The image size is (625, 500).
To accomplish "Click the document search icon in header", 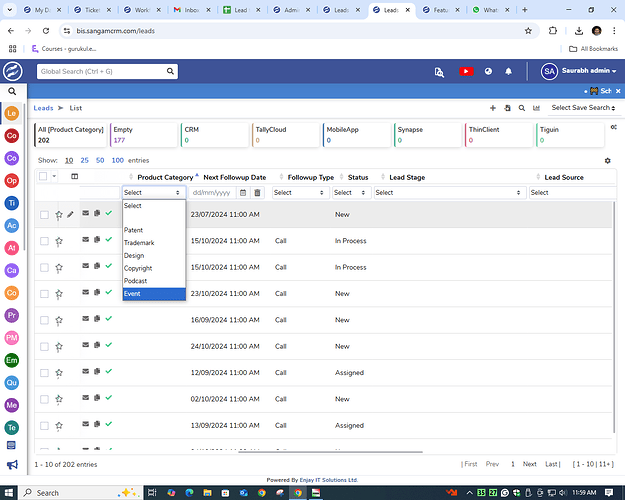I will [439, 72].
